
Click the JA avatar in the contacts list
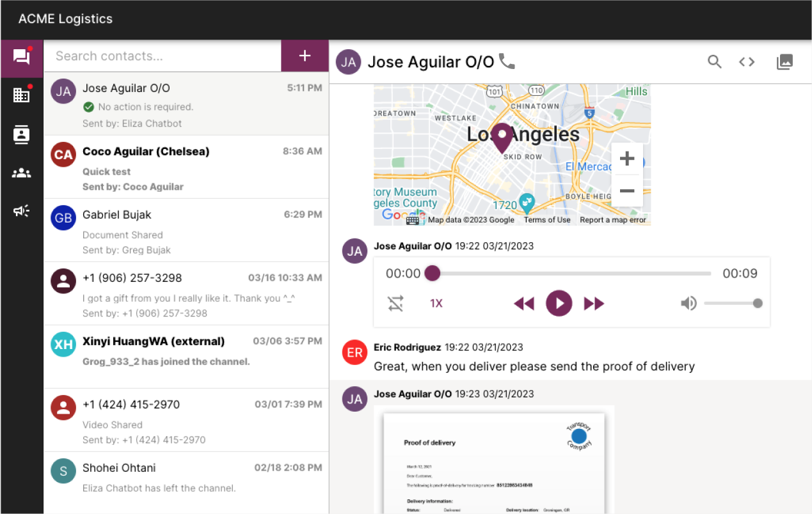(63, 91)
